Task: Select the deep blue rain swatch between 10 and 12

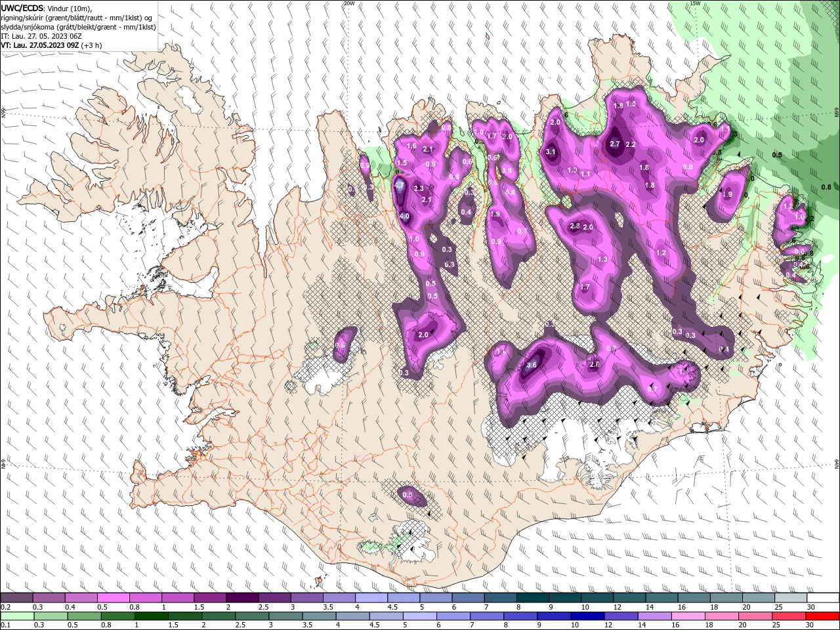Action: pyautogui.click(x=587, y=616)
